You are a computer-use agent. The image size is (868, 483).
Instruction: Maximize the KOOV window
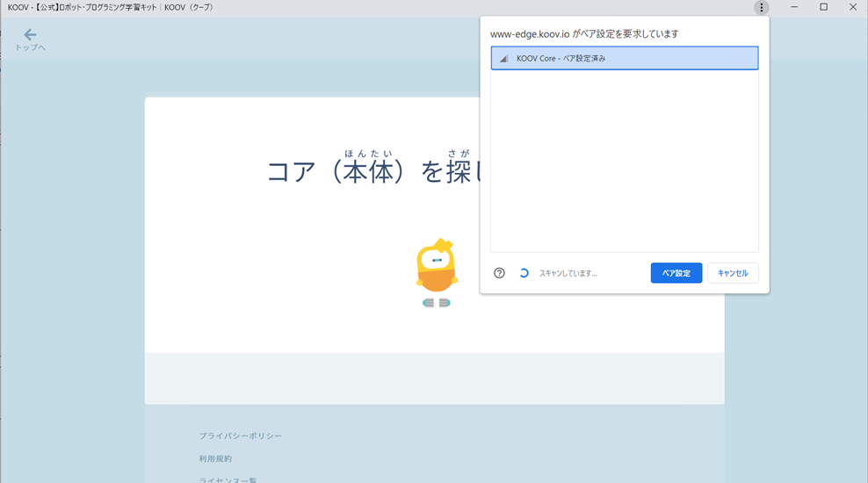point(823,8)
